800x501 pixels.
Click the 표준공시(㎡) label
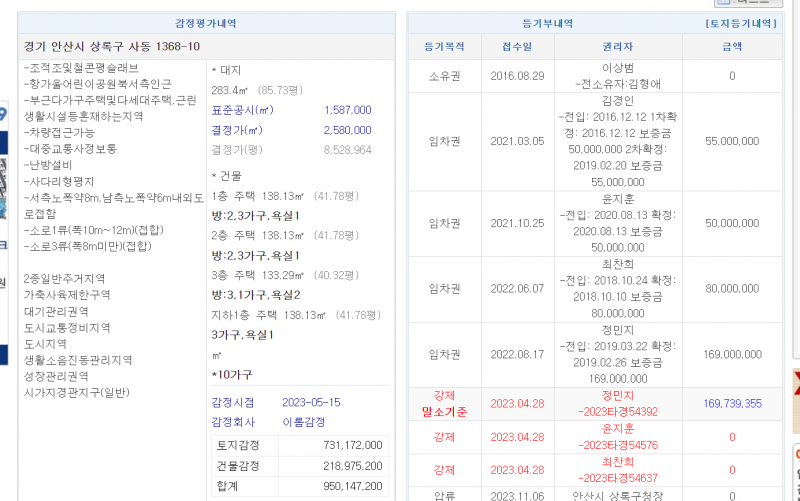(x=242, y=110)
